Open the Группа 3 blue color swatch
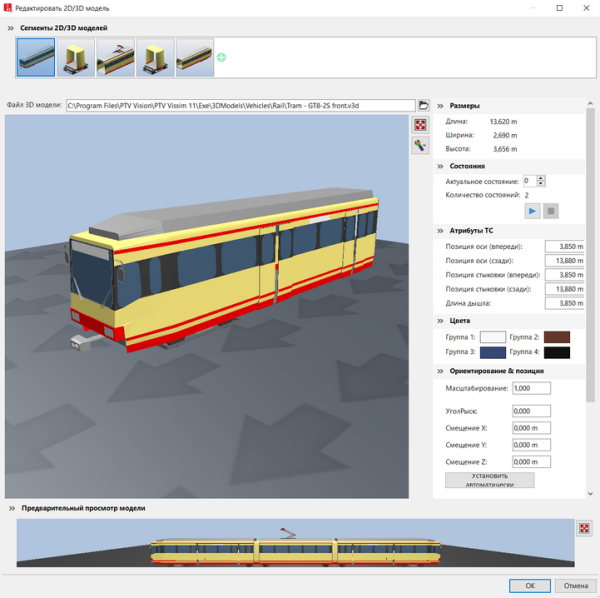The width and height of the screenshot is (600, 598). [493, 352]
